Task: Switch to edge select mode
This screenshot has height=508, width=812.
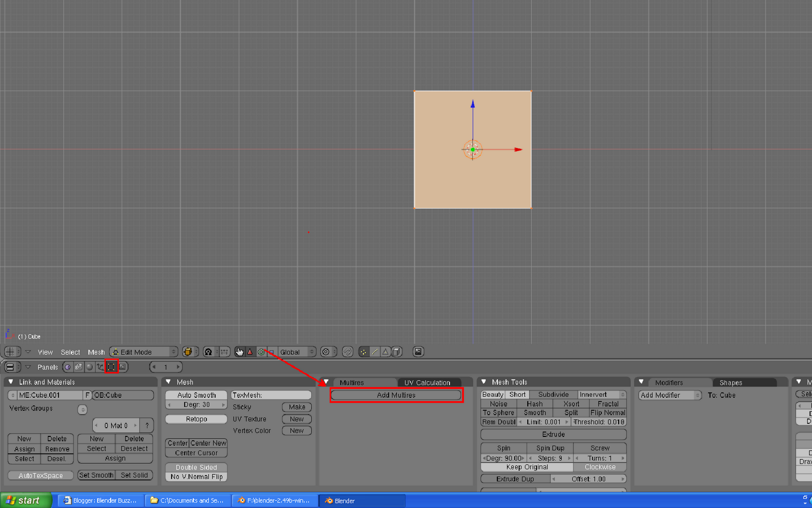Action: click(374, 352)
